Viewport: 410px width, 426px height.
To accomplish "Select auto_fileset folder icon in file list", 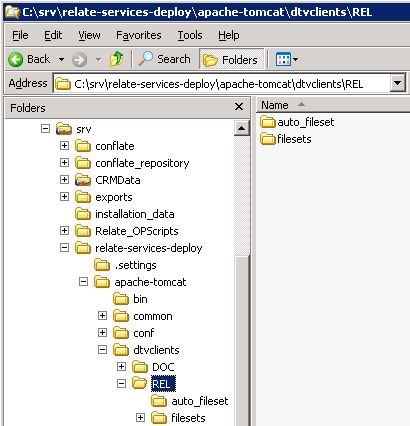I will (x=268, y=122).
